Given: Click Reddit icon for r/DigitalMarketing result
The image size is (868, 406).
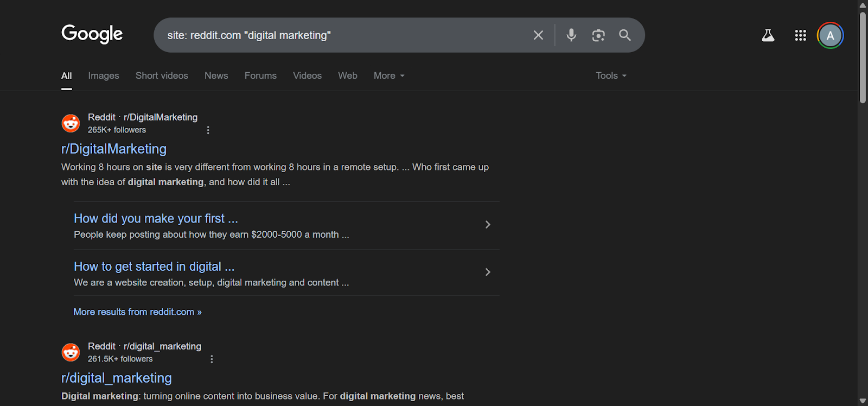Looking at the screenshot, I should [x=71, y=123].
